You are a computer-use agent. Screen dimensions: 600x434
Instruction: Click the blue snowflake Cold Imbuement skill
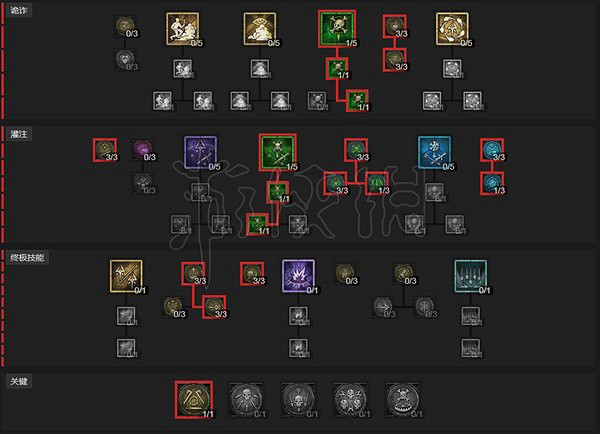coord(434,152)
